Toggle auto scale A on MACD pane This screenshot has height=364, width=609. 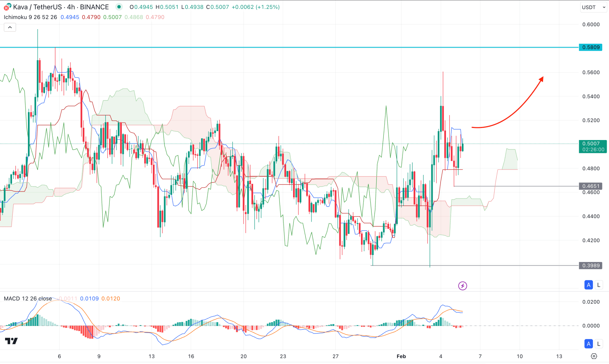[588, 344]
